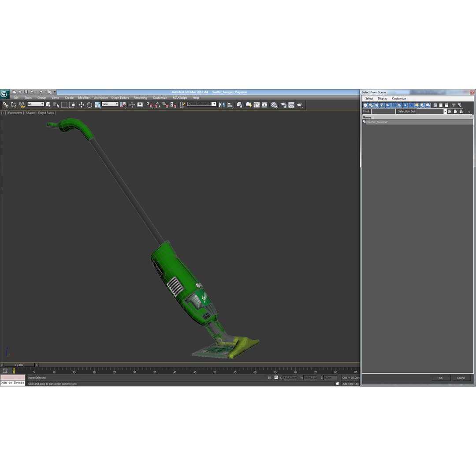Click New Scene in quick access toolbar
This screenshot has width=476, height=476.
[14, 92]
